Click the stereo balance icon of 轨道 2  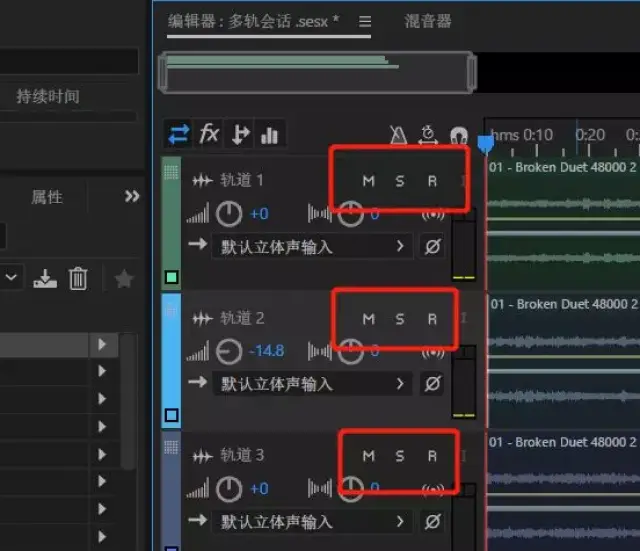coord(320,351)
